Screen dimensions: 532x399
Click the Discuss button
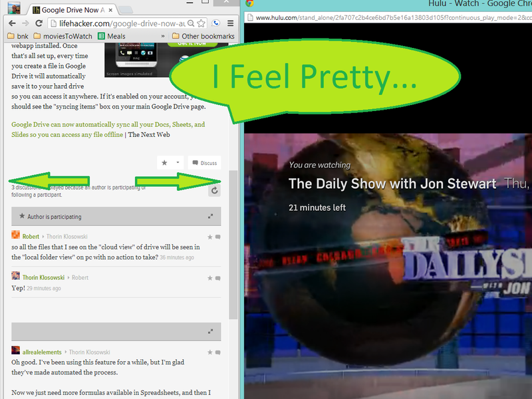pyautogui.click(x=204, y=163)
